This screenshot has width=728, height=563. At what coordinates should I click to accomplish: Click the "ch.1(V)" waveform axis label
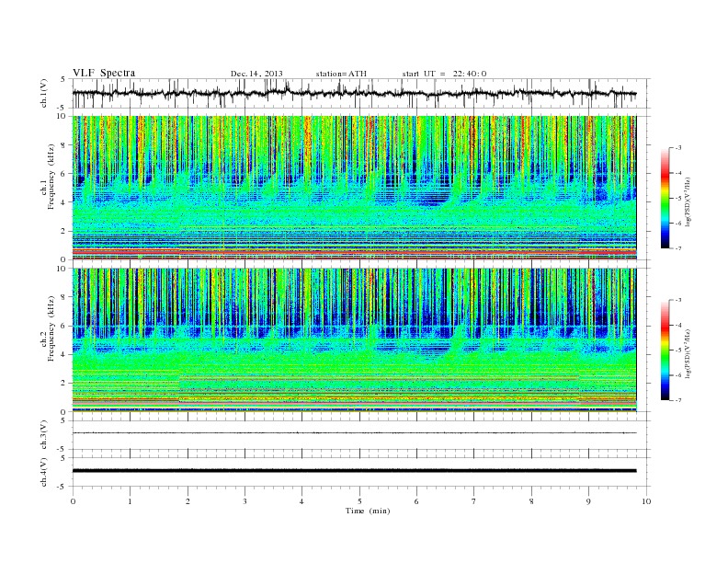44,93
